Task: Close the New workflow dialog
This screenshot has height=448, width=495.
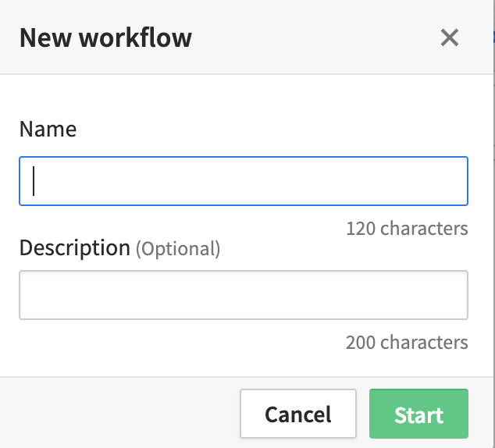Action: coord(449,38)
